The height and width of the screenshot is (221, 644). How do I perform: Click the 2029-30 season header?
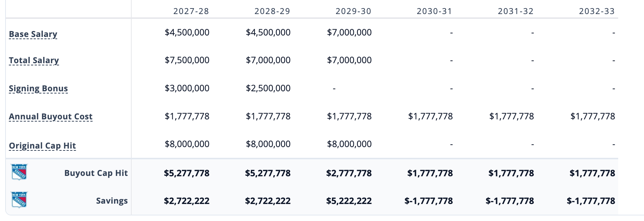[x=353, y=11]
